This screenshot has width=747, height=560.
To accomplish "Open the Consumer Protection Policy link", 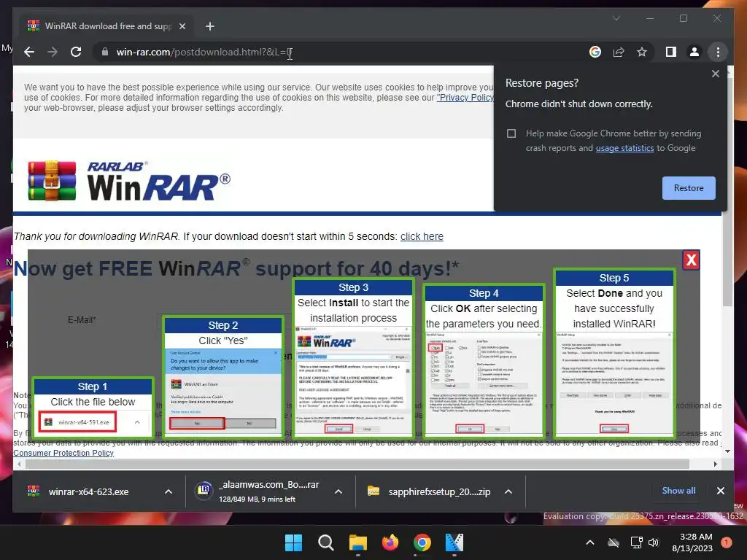I will pos(63,453).
